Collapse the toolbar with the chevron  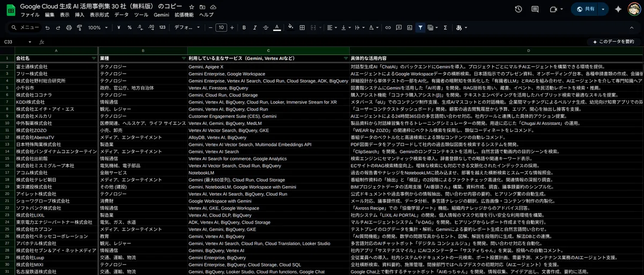point(633,27)
